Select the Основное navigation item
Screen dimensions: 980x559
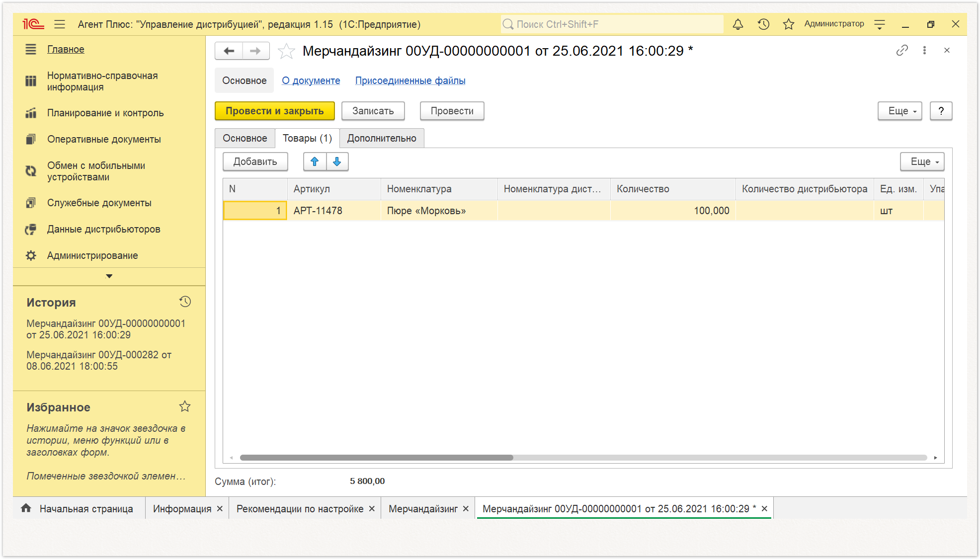(244, 80)
